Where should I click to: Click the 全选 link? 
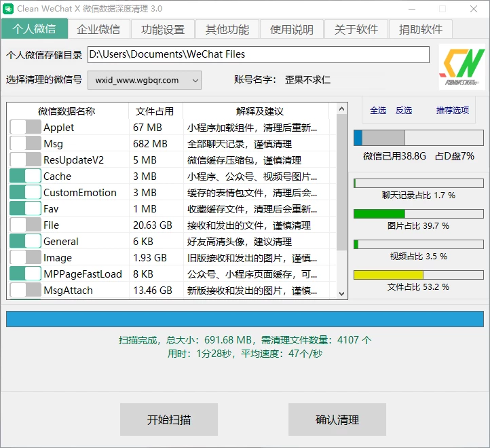click(378, 111)
